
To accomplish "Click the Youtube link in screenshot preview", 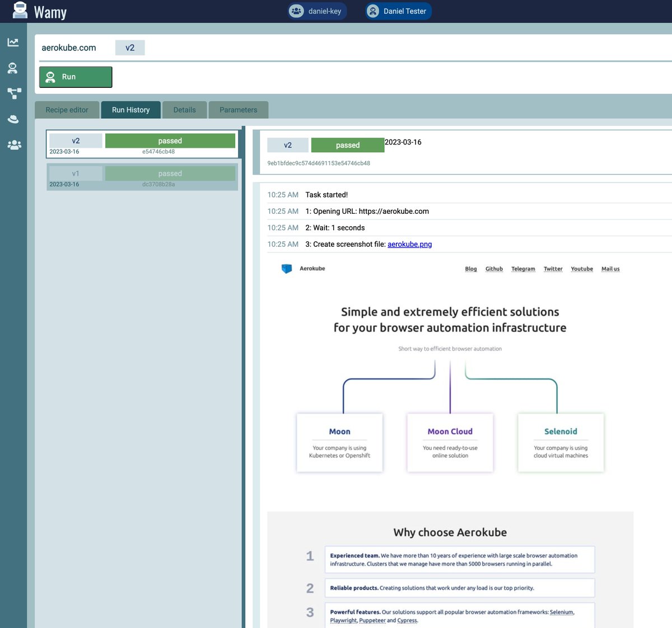I will pyautogui.click(x=582, y=269).
